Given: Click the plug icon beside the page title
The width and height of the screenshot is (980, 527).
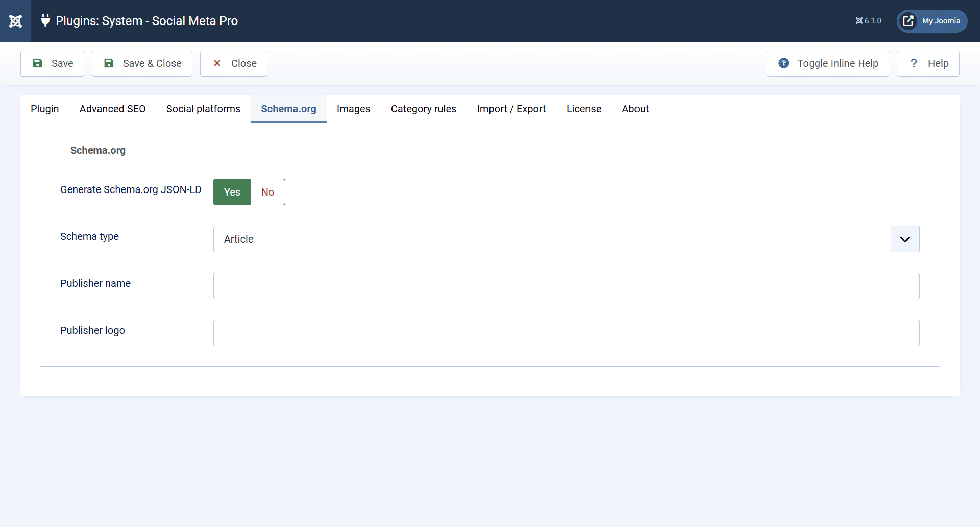Looking at the screenshot, I should pyautogui.click(x=45, y=21).
